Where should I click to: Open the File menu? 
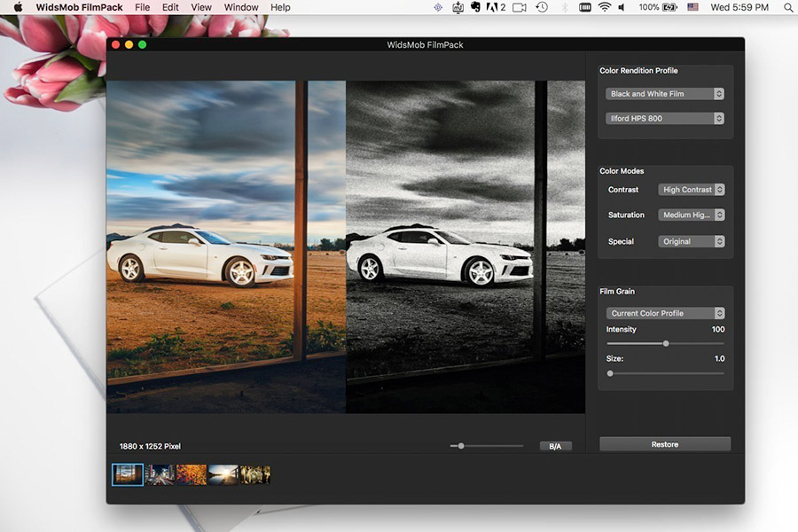click(142, 7)
